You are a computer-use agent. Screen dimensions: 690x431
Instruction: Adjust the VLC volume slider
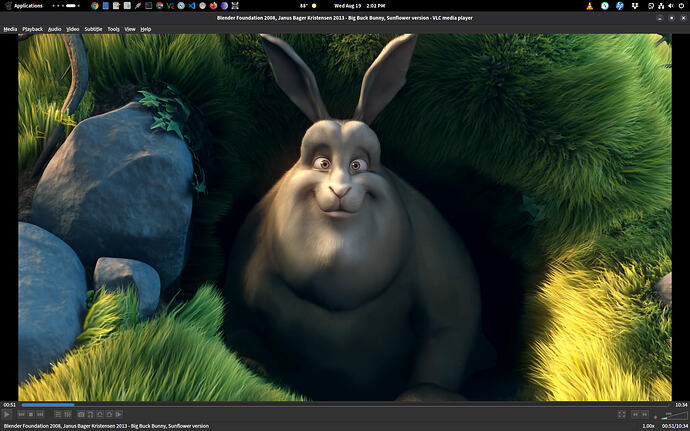click(674, 415)
